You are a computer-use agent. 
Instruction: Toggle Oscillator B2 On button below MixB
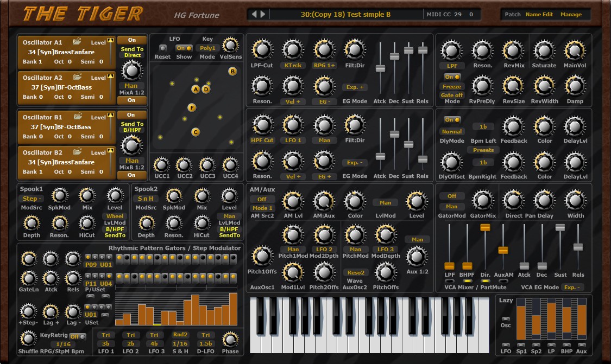(132, 175)
